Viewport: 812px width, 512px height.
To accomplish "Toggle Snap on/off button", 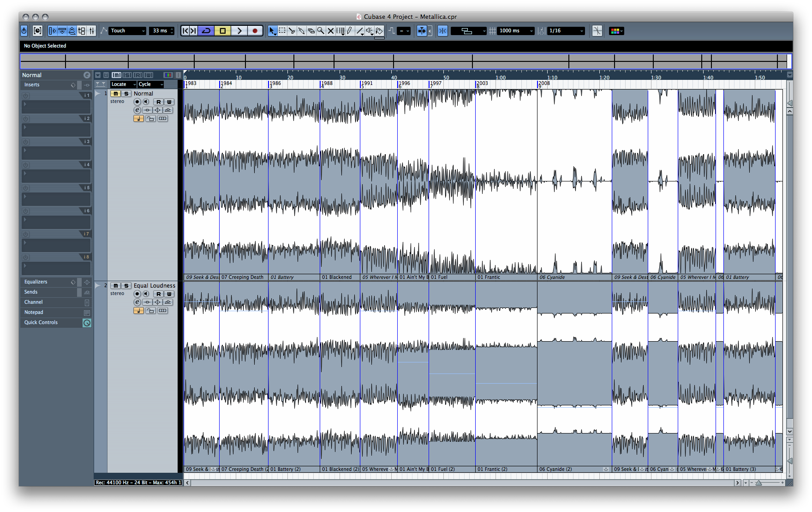I will coord(442,31).
